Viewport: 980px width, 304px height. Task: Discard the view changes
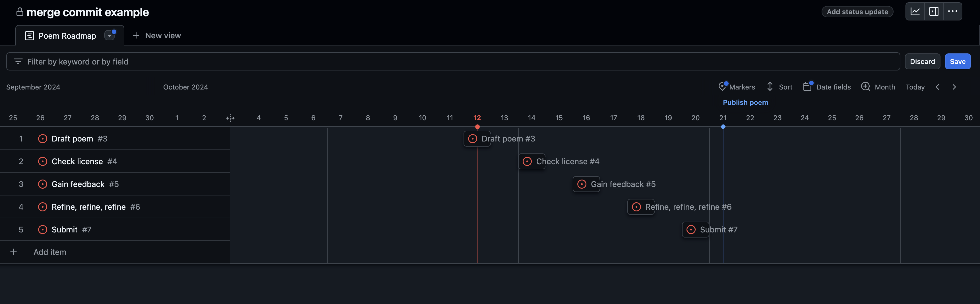pyautogui.click(x=922, y=62)
